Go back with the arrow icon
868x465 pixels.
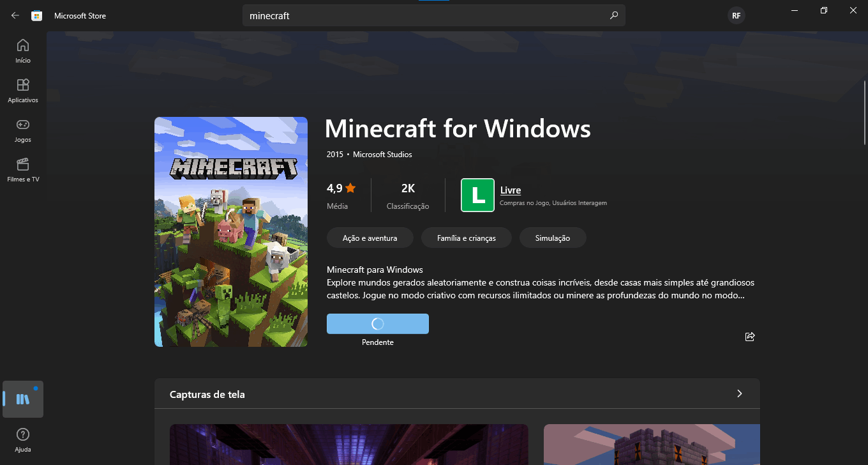(15, 15)
